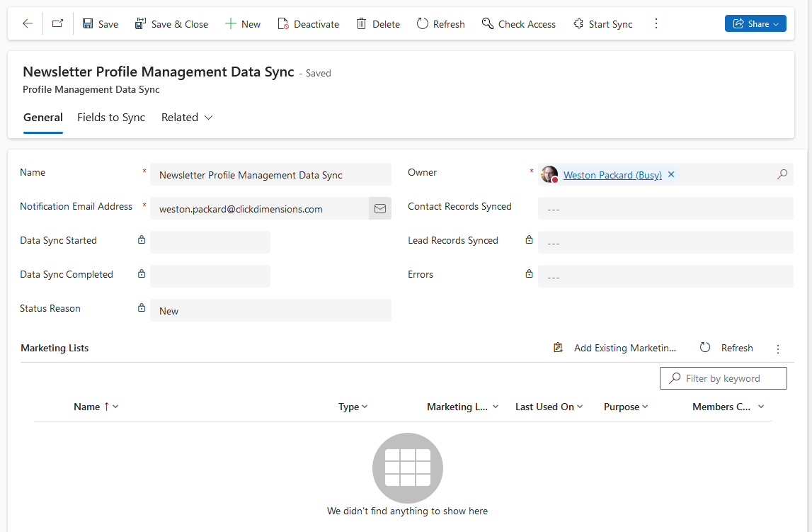Click the Save floppy disk icon

click(88, 24)
